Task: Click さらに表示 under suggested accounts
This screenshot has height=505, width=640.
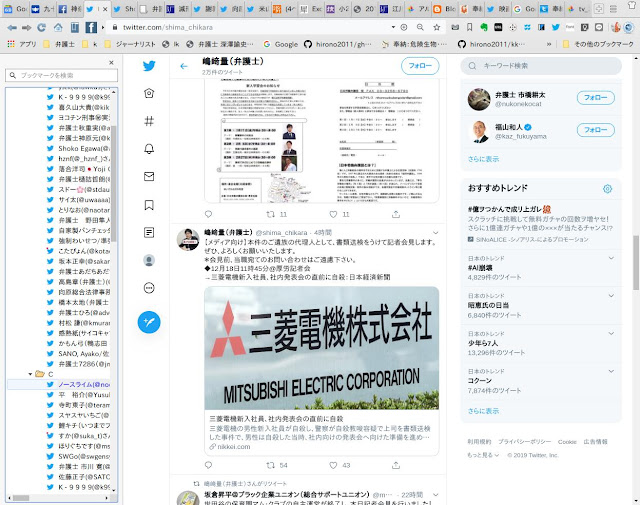Action: click(x=483, y=159)
